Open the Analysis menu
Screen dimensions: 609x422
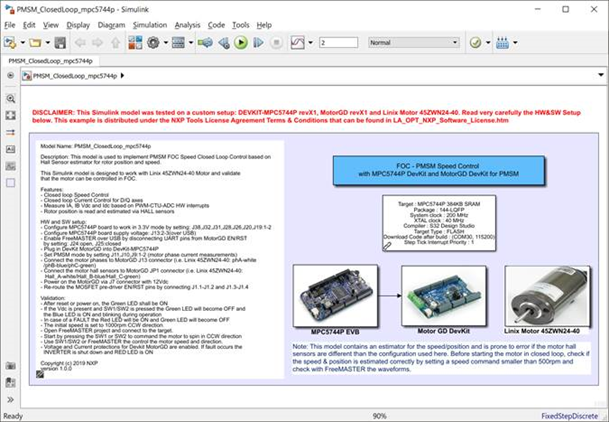(x=187, y=25)
